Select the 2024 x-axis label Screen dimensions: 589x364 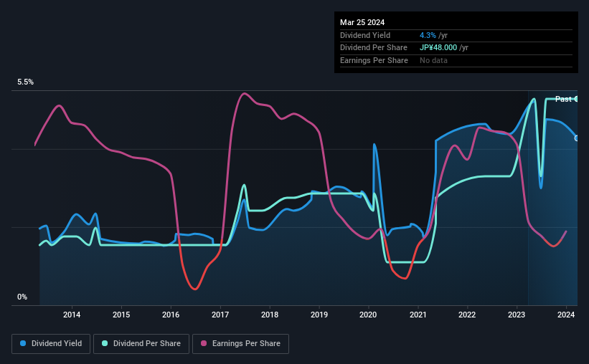[566, 315]
